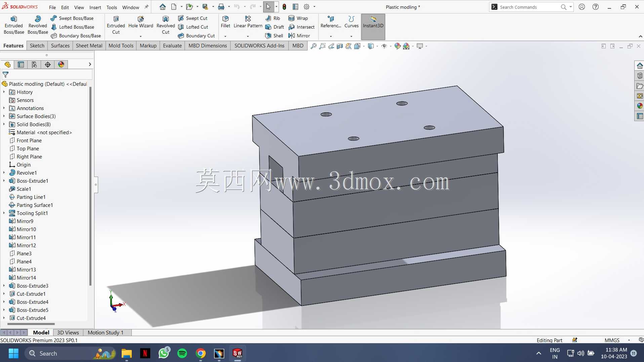
Task: Open the Appearances task pane icon
Action: (640, 106)
